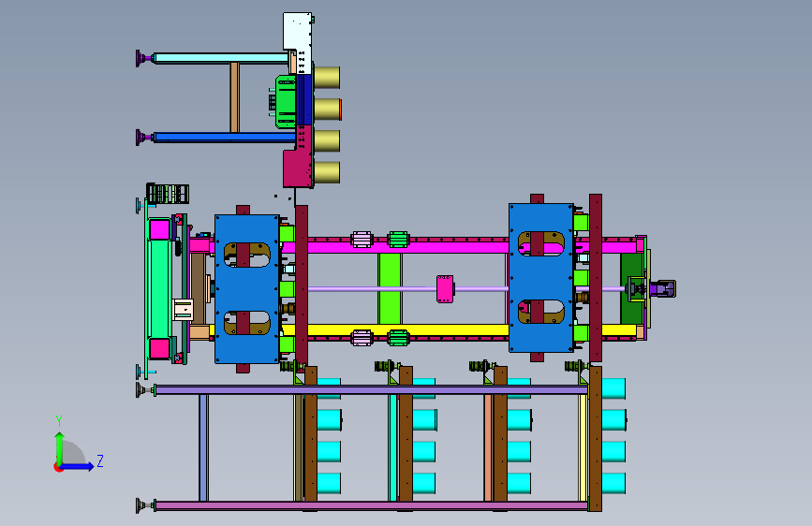
Task: Pick the right blue plate with oval cutouts
Action: 541,277
